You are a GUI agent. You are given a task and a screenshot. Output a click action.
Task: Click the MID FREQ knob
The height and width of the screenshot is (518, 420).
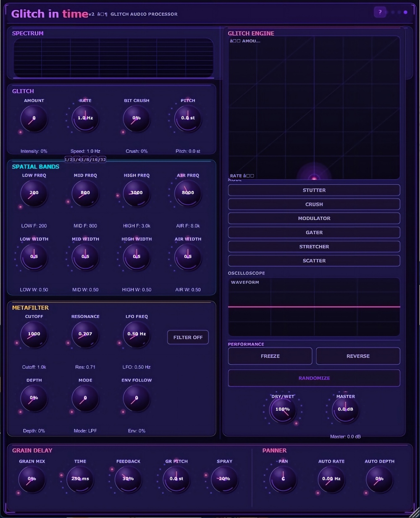pyautogui.click(x=85, y=193)
